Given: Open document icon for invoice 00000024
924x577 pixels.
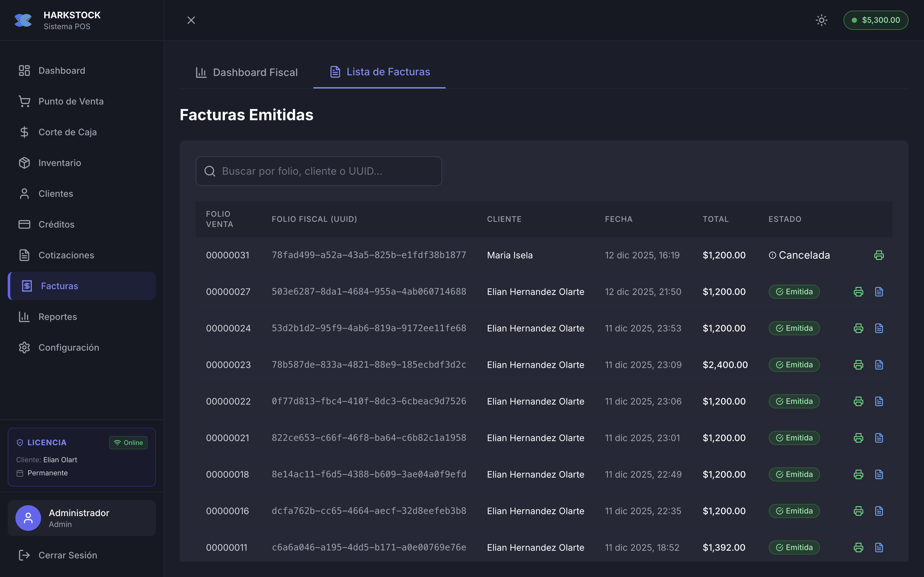Looking at the screenshot, I should (878, 328).
